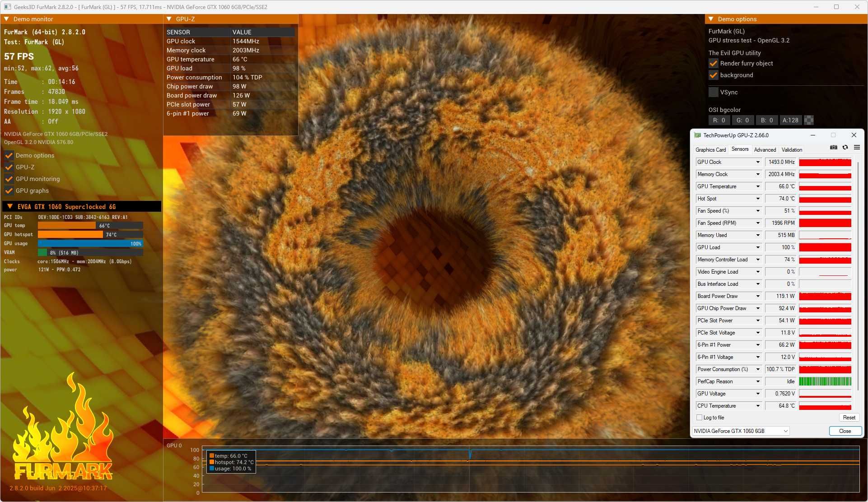Screen dimensions: 868x502
Task: Collapse the Demo options panel
Action: 711,19
